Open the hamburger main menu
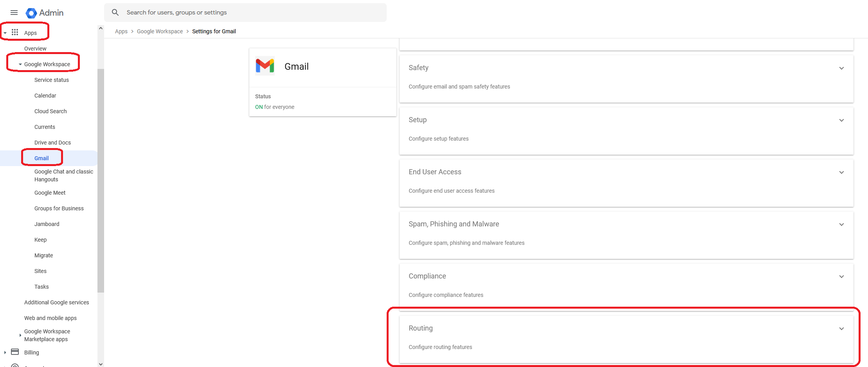868x367 pixels. [14, 13]
